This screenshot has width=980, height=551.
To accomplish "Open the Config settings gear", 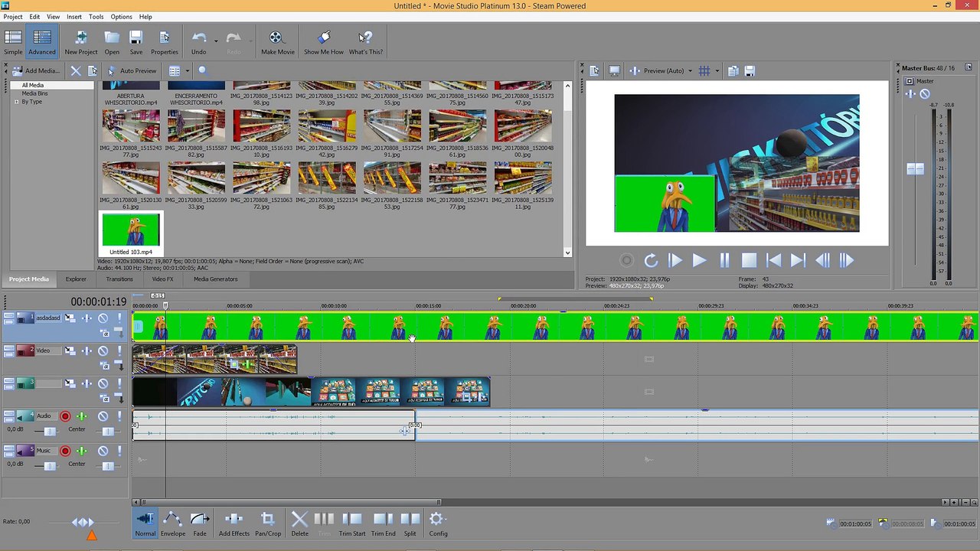I will pos(438,523).
